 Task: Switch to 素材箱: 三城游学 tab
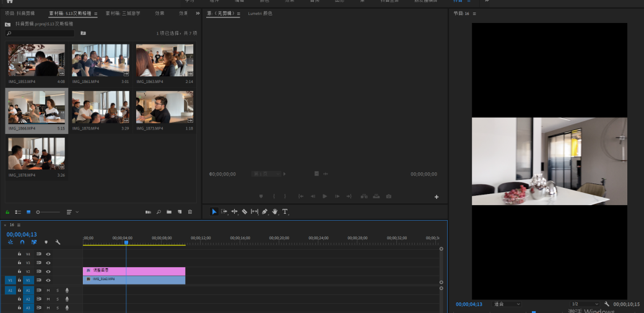coord(123,13)
